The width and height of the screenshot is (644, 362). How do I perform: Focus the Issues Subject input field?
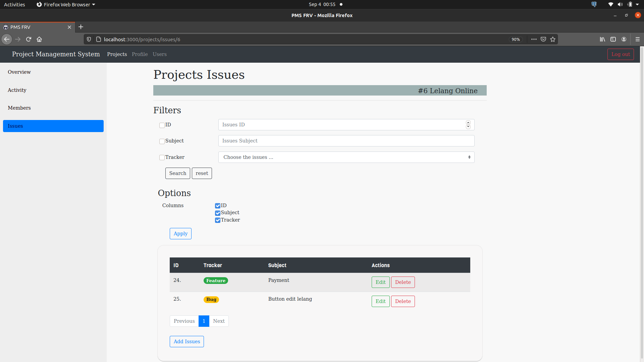click(x=346, y=141)
